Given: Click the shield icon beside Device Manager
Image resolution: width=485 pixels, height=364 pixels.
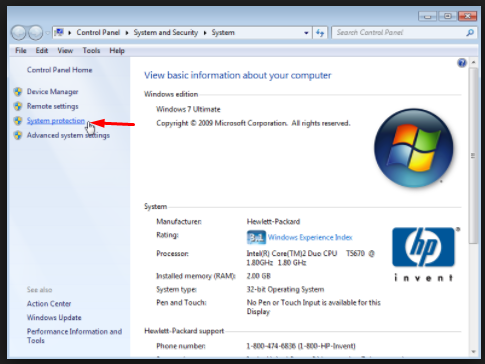Looking at the screenshot, I should click(x=18, y=92).
